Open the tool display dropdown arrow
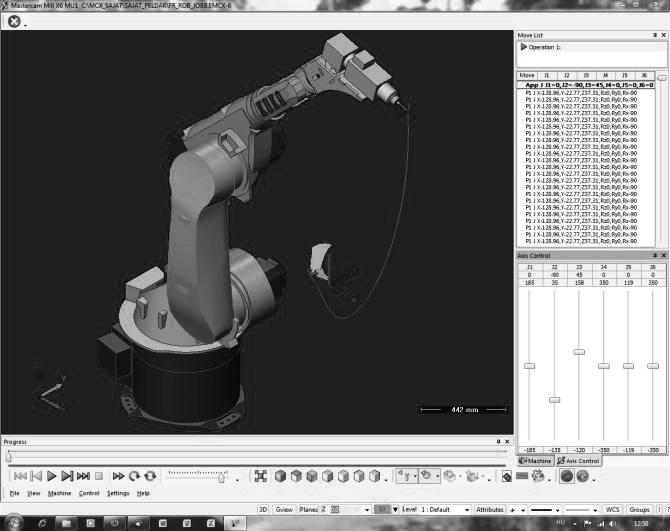This screenshot has height=531, width=670. coord(415,476)
